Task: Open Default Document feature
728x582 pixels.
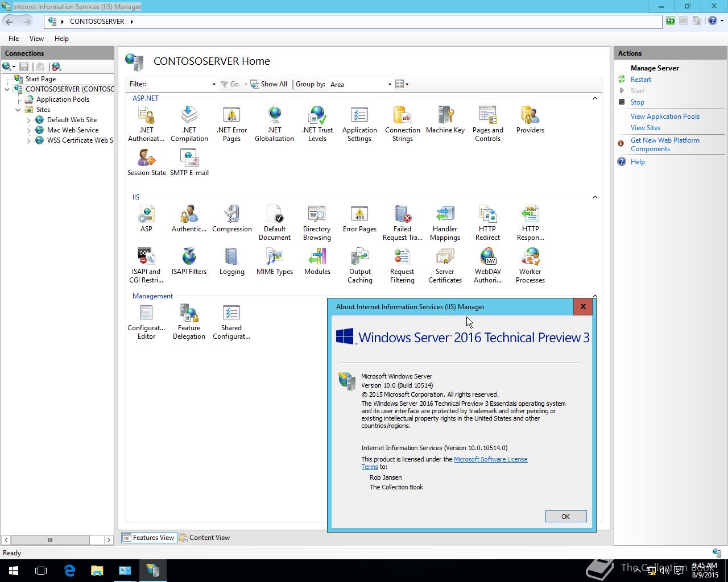Action: click(x=274, y=223)
